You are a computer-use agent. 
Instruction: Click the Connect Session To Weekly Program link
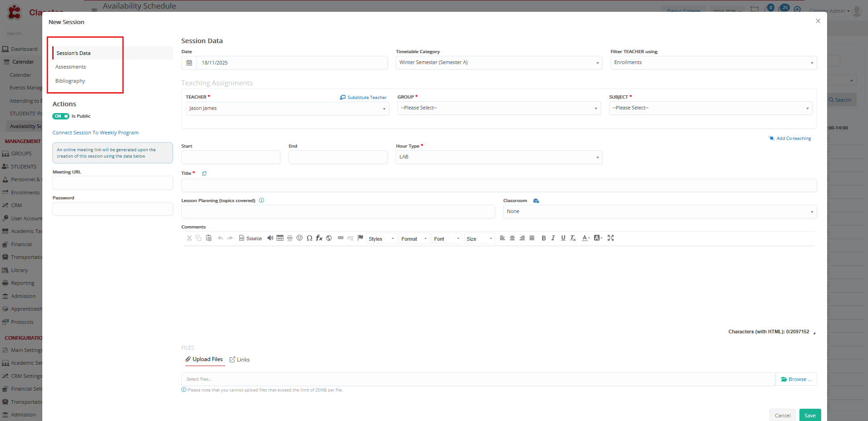pos(95,133)
